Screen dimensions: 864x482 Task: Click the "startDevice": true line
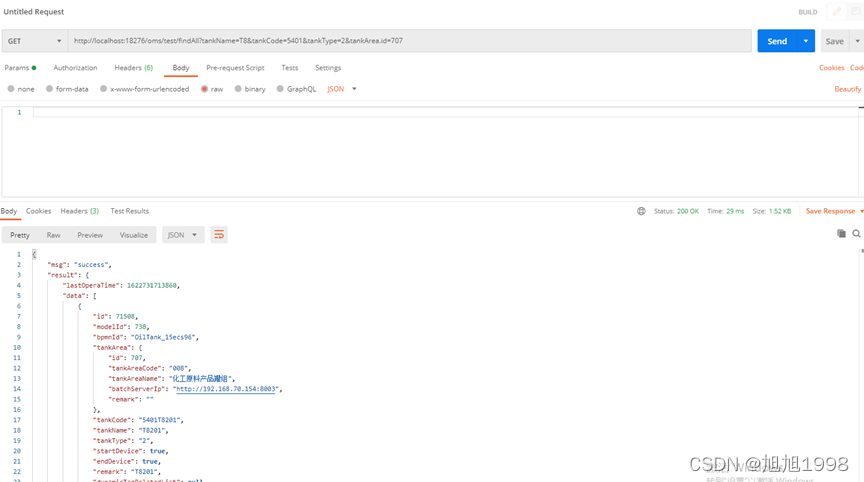[x=131, y=451]
